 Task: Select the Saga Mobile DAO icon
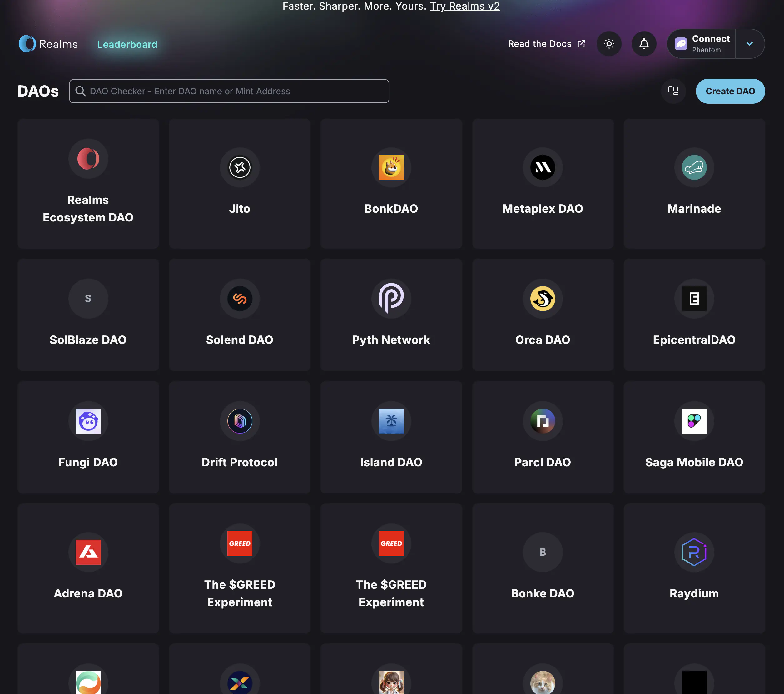[x=694, y=421]
